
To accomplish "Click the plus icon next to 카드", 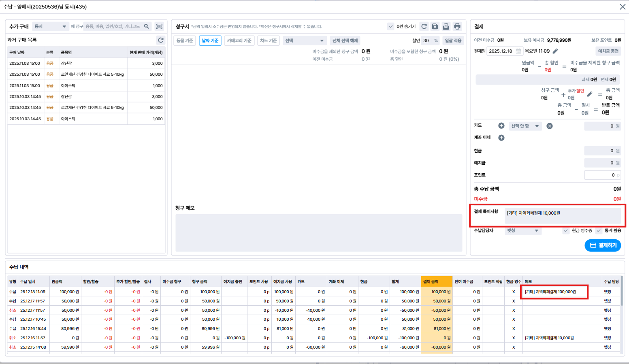I will [501, 126].
